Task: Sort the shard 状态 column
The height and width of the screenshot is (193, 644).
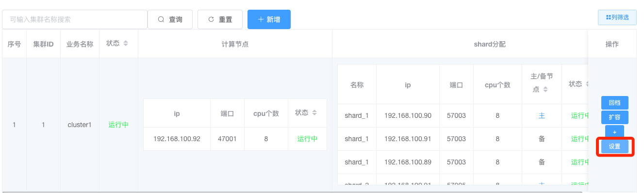Action: [588, 84]
